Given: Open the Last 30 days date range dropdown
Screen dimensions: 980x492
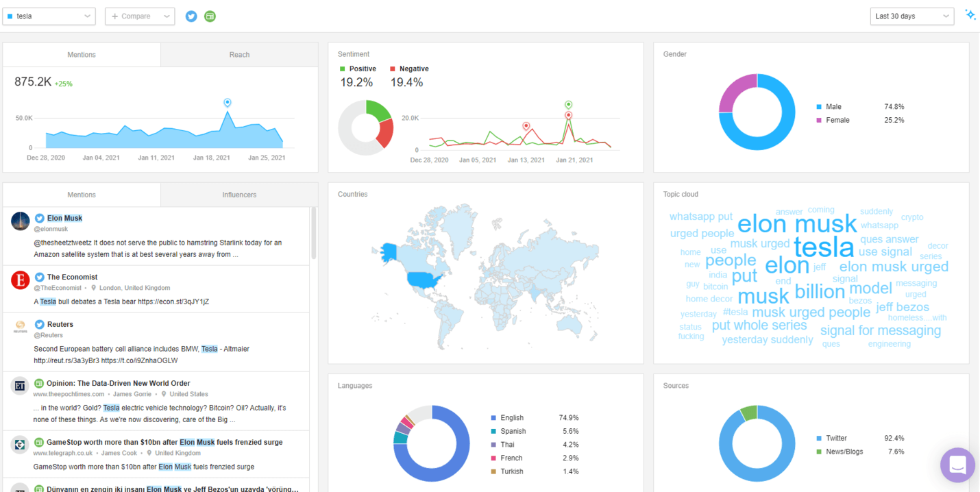Looking at the screenshot, I should 912,16.
